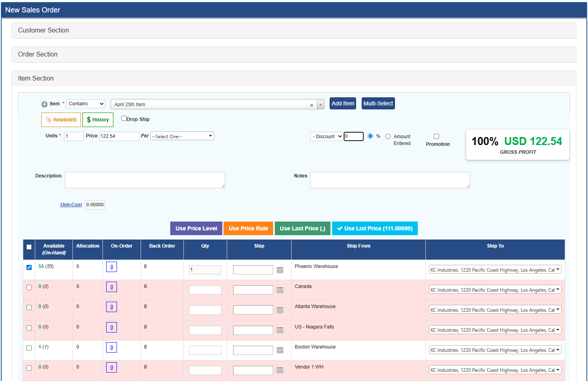Enable the Promotion checkbox
The image size is (588, 381).
pos(437,137)
